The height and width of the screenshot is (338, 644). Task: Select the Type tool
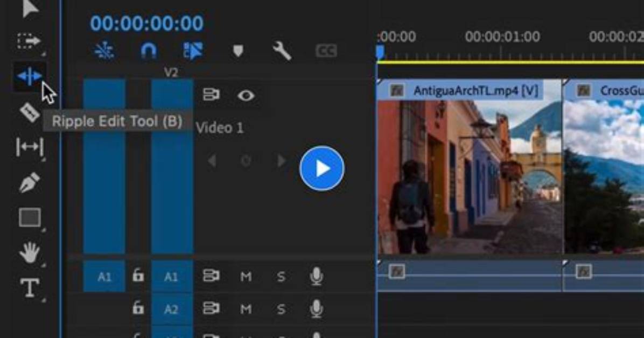click(x=30, y=288)
